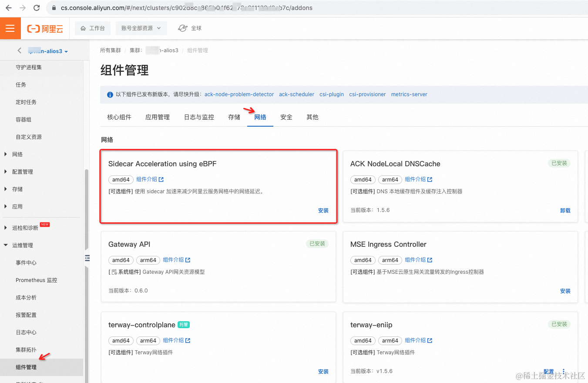Click ack-scheduler upgrade link
Image resolution: width=588 pixels, height=383 pixels.
[296, 94]
